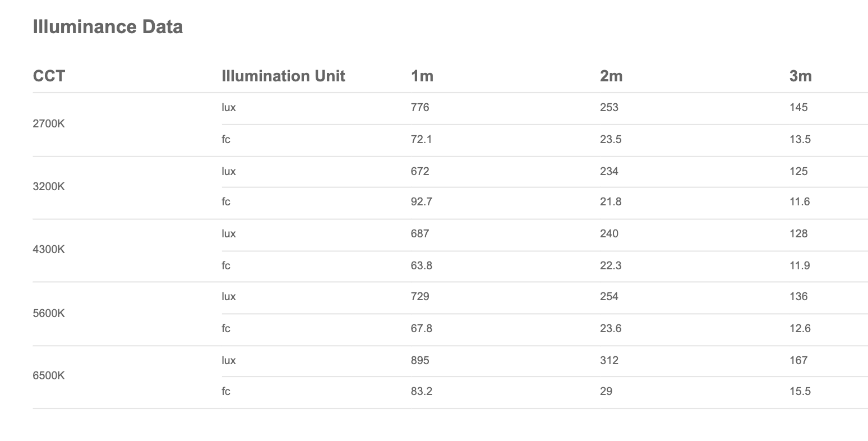Click the 3m column header
The image size is (868, 441).
click(800, 76)
